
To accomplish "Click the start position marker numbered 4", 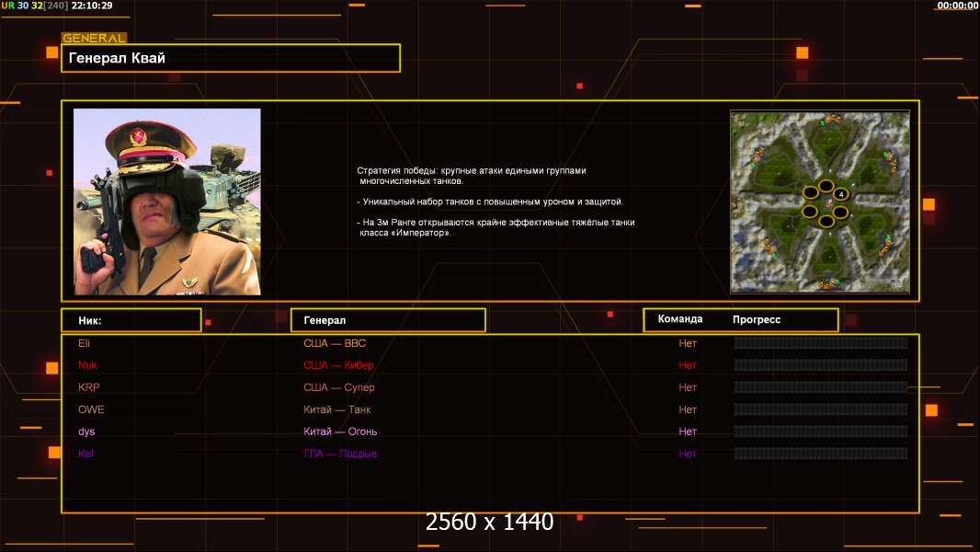I will [x=840, y=194].
